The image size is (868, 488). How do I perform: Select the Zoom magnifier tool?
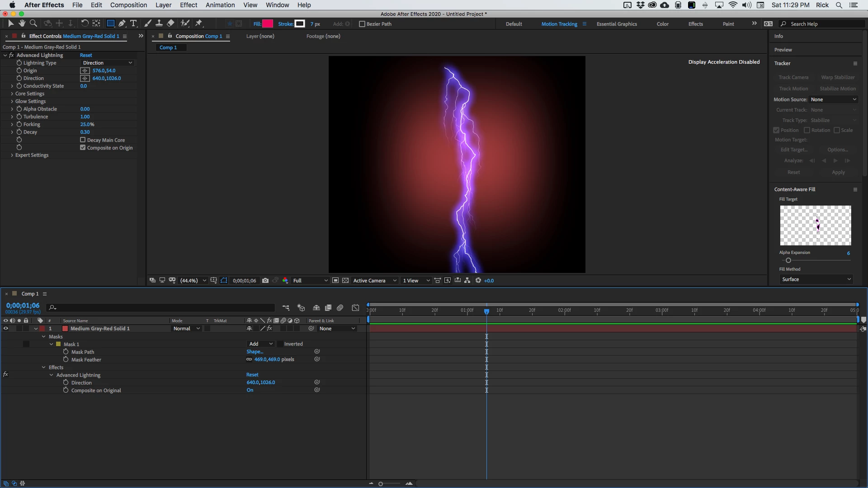coord(33,23)
